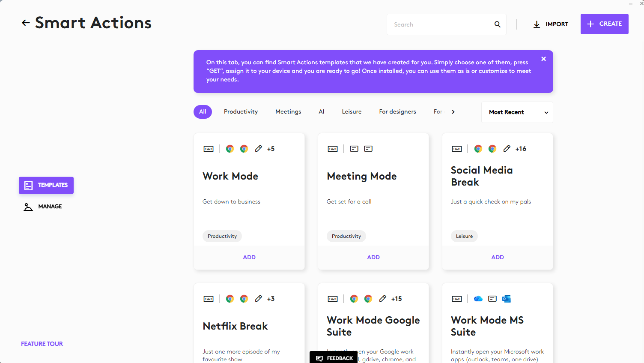Go back using the arrow beside Smart Actions
Image resolution: width=644 pixels, height=363 pixels.
tap(26, 23)
